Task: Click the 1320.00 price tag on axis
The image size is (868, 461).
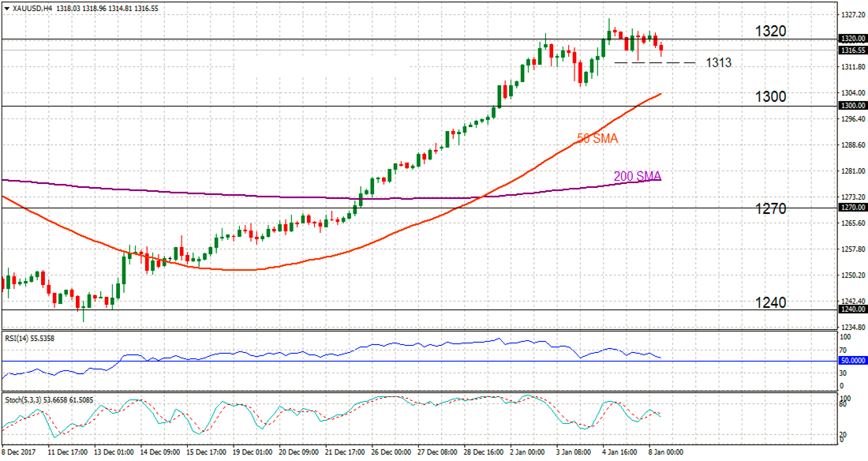Action: point(852,38)
